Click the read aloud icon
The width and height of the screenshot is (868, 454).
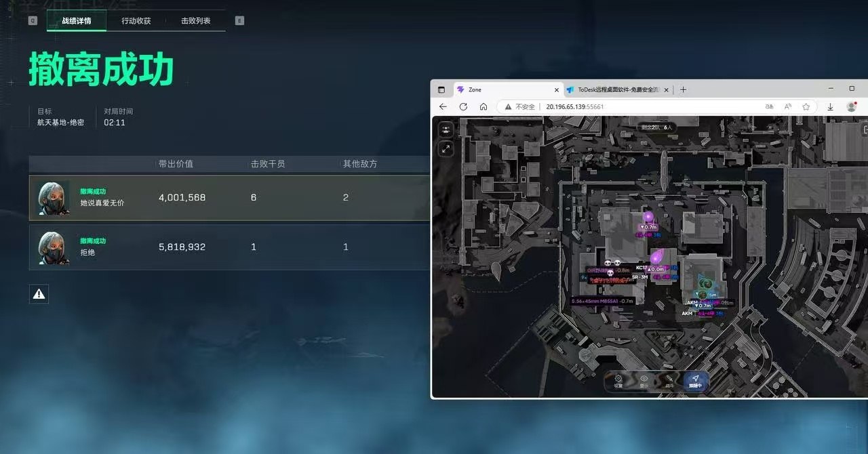(x=788, y=106)
